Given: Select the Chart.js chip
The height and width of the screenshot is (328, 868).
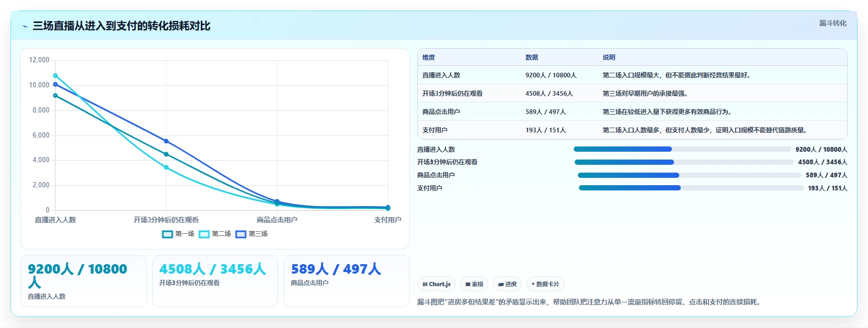Looking at the screenshot, I should (437, 284).
